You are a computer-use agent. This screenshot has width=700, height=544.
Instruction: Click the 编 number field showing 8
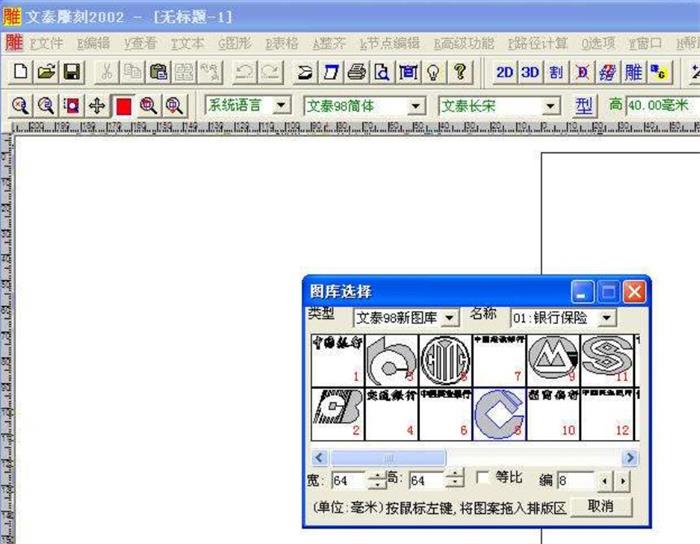pyautogui.click(x=576, y=480)
